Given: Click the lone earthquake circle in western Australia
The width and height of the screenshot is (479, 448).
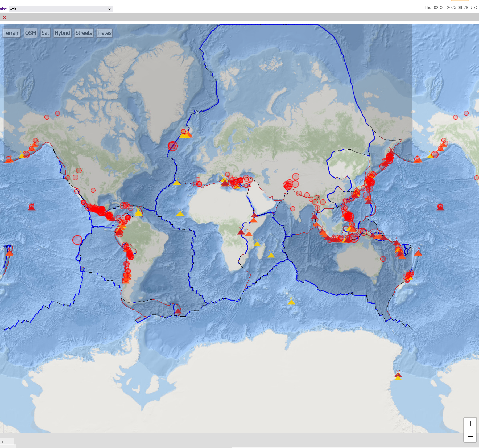Looking at the screenshot, I should point(383,259).
